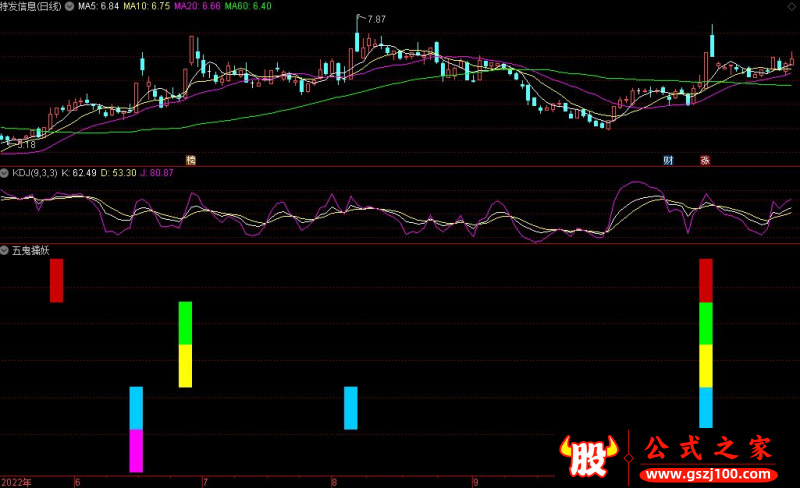Viewport: 800px width, 488px height.
Task: Click the KDJ J value 80.87 readout
Action: tap(157, 173)
